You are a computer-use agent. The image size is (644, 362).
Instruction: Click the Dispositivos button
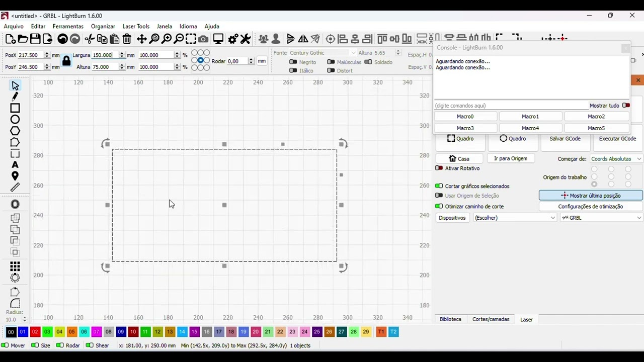(452, 218)
